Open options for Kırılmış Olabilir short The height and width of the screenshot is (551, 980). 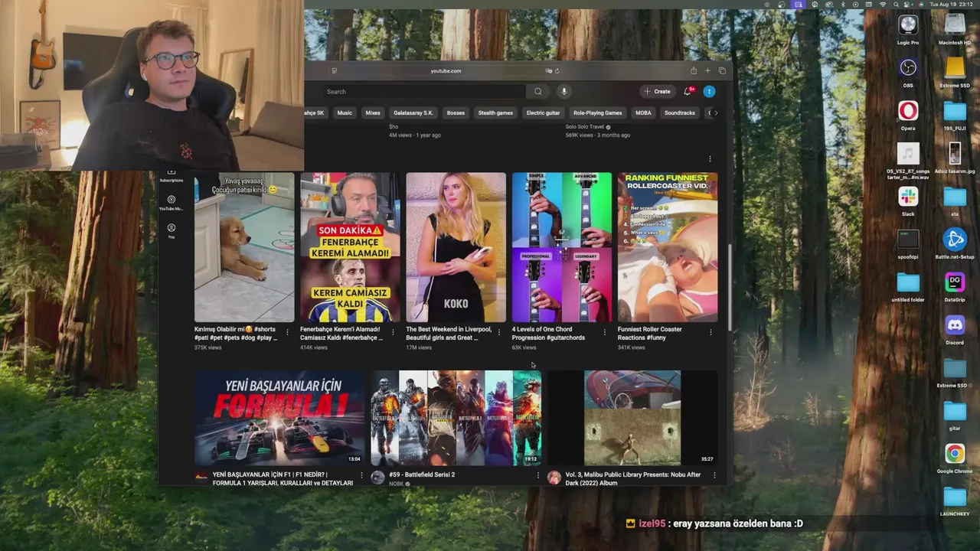coord(287,332)
